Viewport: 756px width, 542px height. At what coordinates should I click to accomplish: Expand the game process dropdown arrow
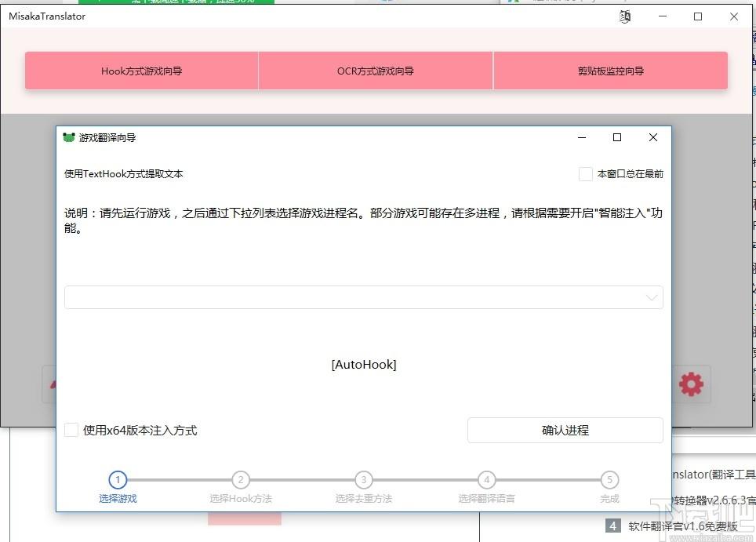coord(652,297)
